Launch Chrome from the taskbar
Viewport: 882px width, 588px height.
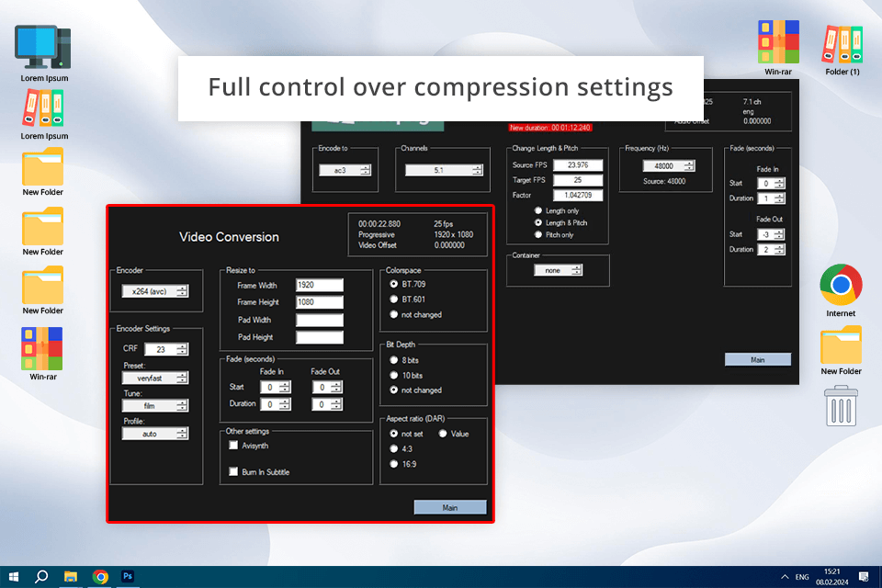pyautogui.click(x=100, y=576)
